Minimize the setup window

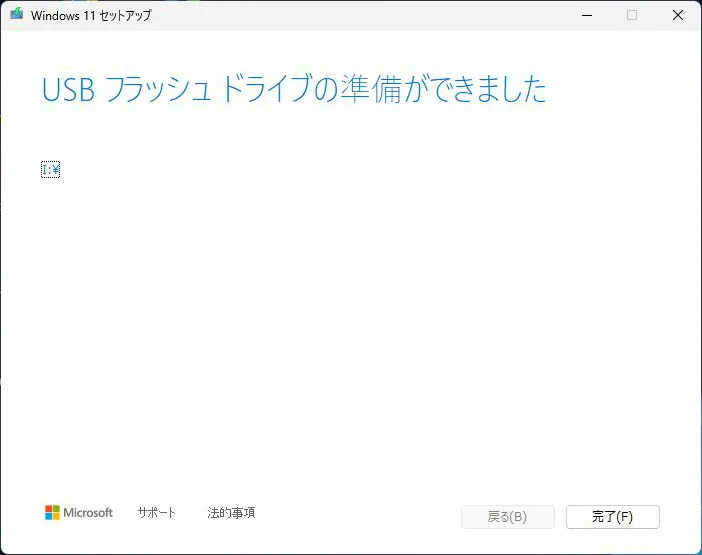click(587, 15)
